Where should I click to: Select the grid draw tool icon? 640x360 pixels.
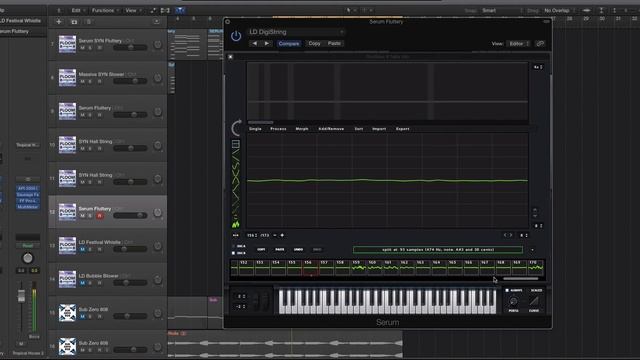click(x=236, y=144)
